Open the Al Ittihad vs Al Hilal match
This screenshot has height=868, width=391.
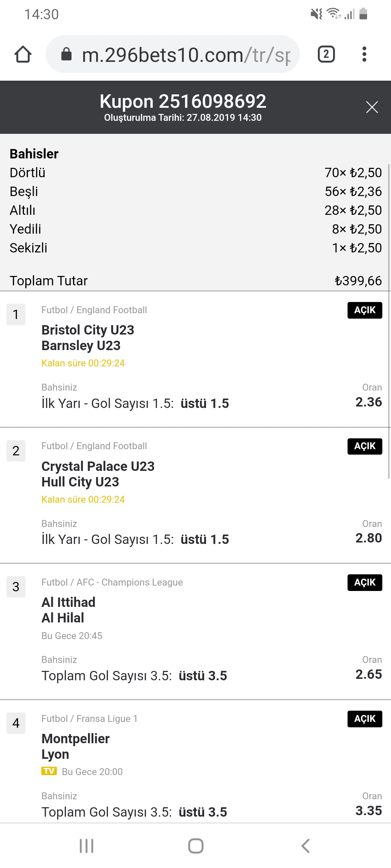(68, 610)
